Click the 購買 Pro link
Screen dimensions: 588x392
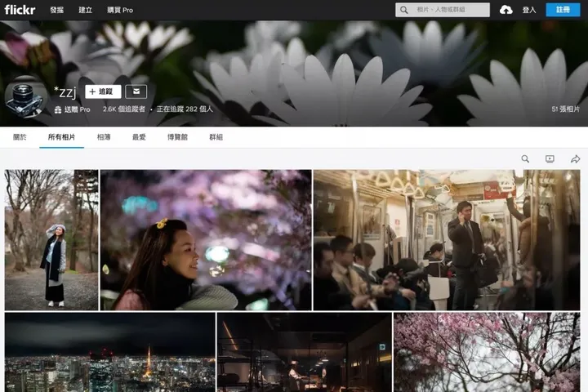coord(119,10)
